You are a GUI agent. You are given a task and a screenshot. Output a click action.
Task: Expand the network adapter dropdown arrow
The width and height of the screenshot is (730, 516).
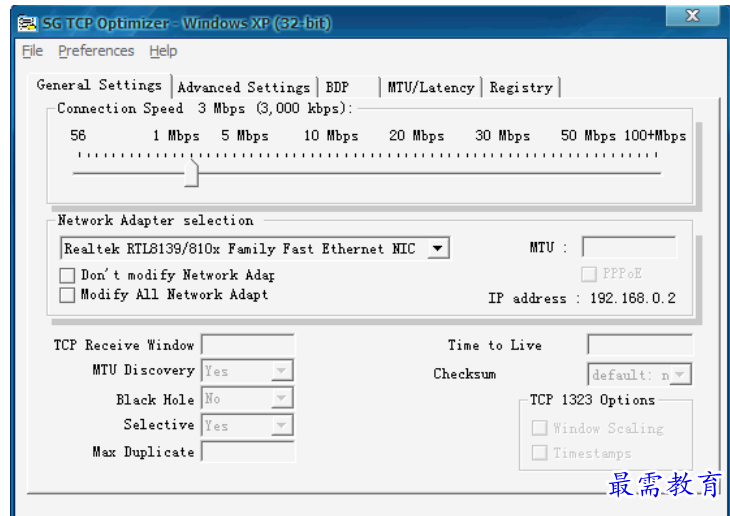[437, 248]
